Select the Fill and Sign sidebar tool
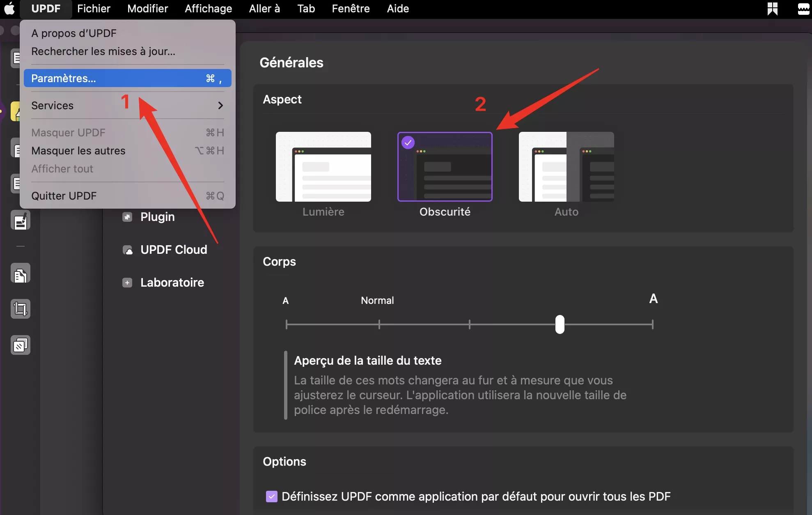 (21, 221)
